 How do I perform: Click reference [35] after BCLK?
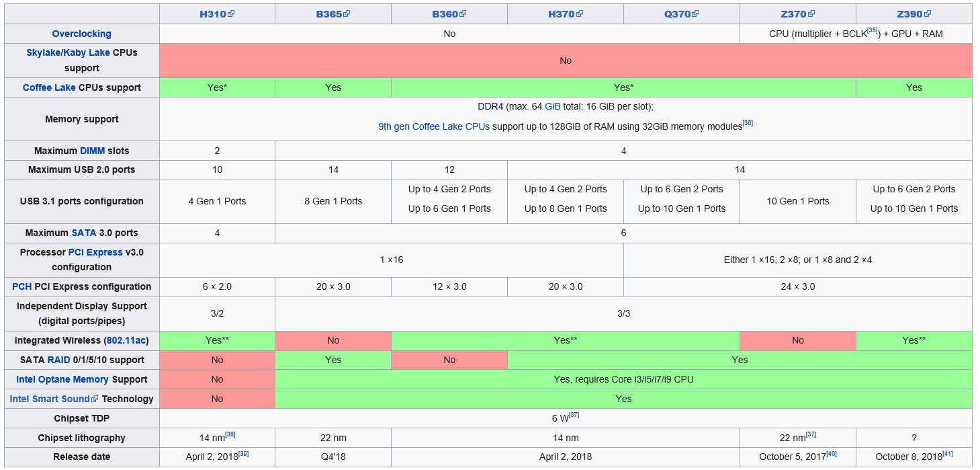(873, 30)
